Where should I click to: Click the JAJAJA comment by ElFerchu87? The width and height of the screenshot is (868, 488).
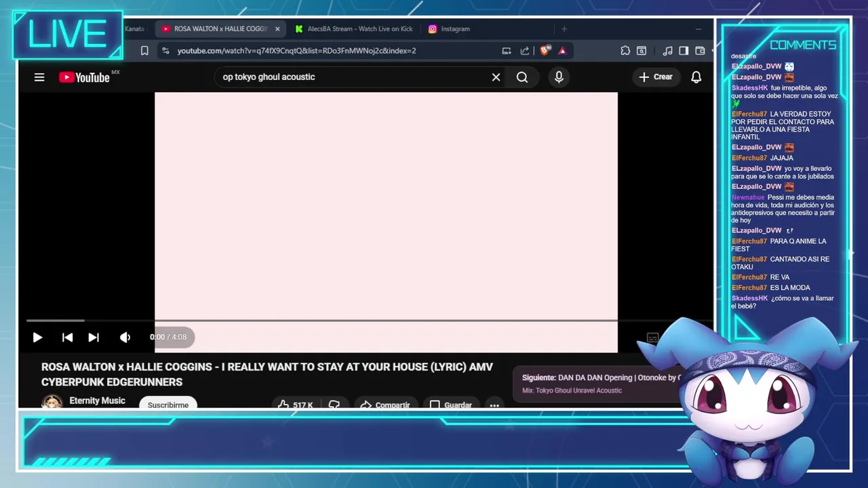click(781, 158)
